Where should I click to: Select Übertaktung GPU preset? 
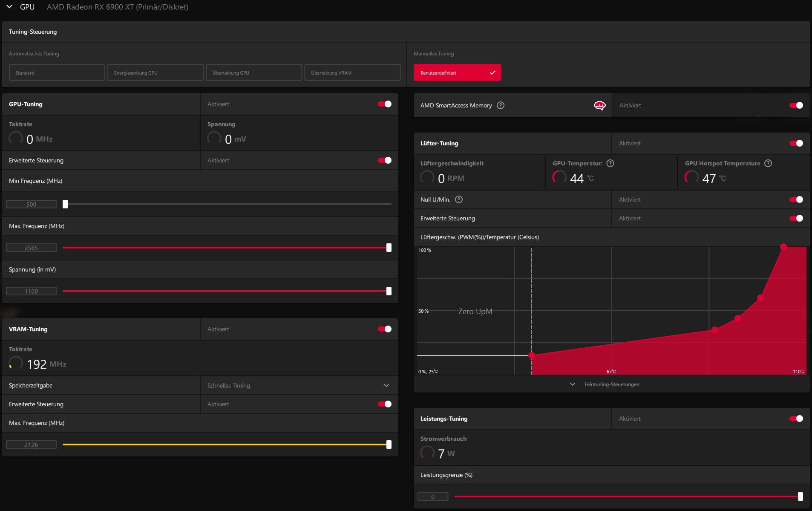tap(254, 72)
